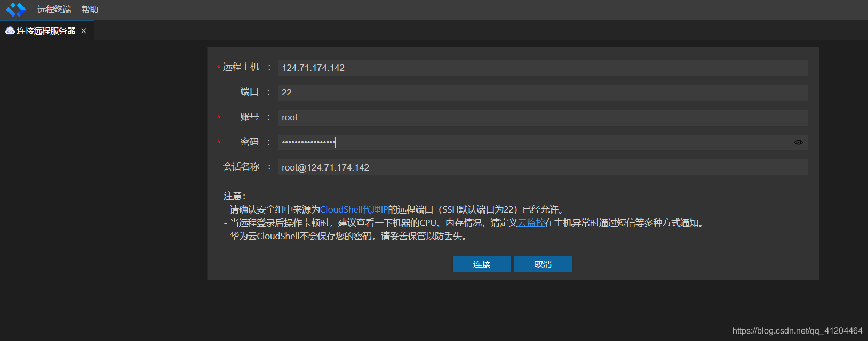The width and height of the screenshot is (868, 341).
Task: Select the 连接远程服务器 tab
Action: coord(46,31)
